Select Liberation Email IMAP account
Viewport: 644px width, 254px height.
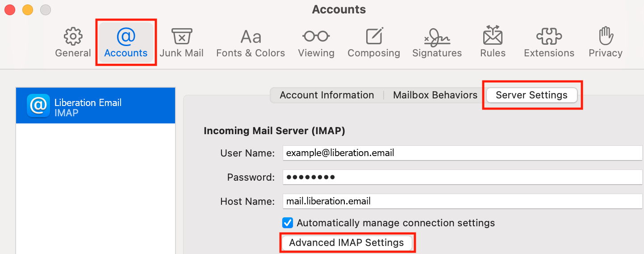[96, 106]
